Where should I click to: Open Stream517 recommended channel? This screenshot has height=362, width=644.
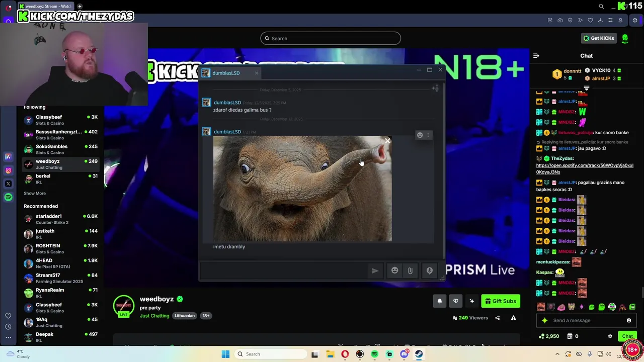point(60,278)
